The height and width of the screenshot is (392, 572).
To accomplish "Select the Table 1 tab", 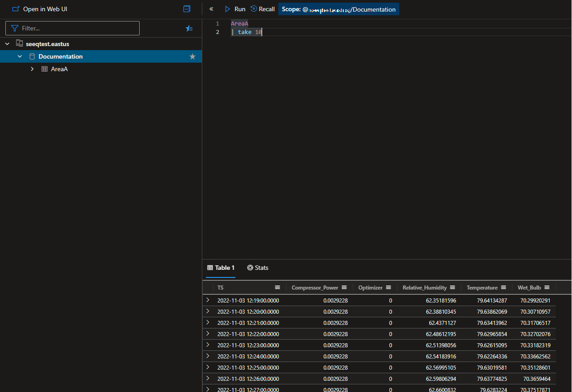I will 221,268.
